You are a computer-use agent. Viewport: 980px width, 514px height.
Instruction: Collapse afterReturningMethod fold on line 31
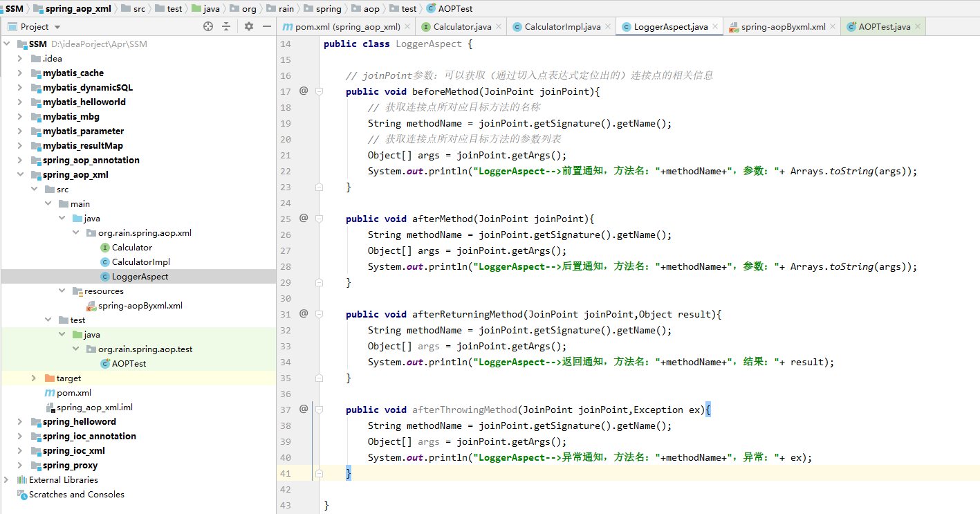[x=319, y=314]
